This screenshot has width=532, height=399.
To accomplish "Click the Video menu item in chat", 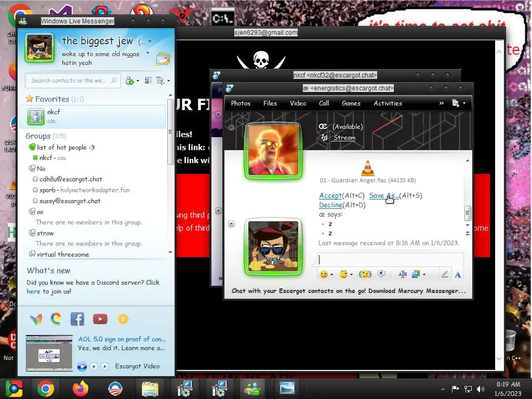I will pyautogui.click(x=298, y=103).
